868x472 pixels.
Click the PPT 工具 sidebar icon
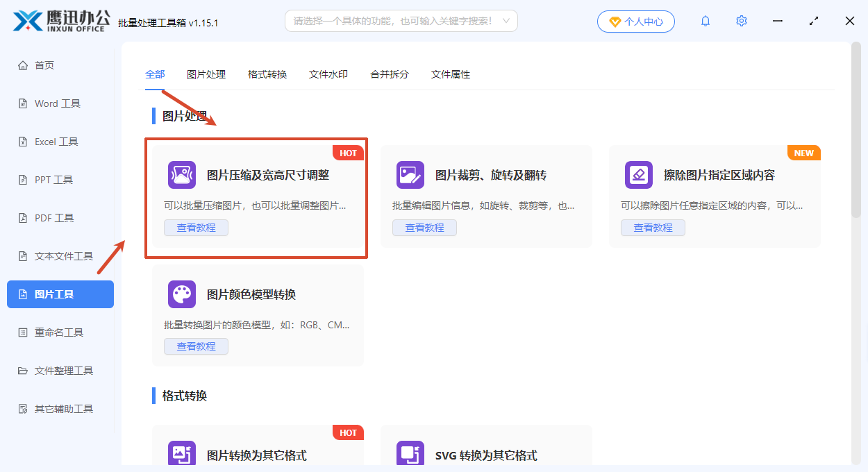[x=22, y=180]
